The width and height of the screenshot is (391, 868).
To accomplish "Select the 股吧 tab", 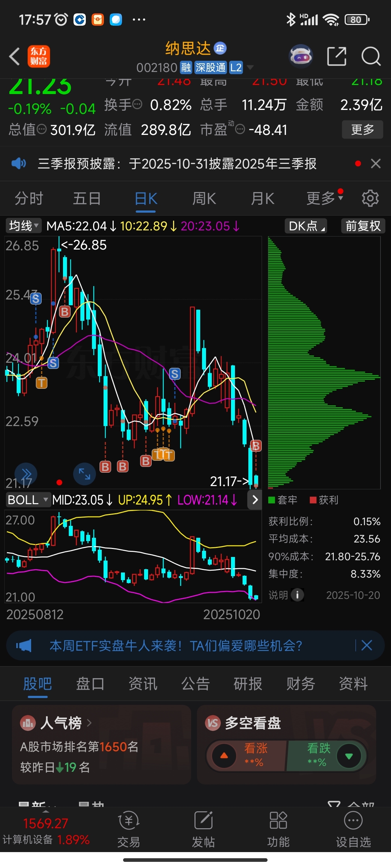I will click(37, 684).
